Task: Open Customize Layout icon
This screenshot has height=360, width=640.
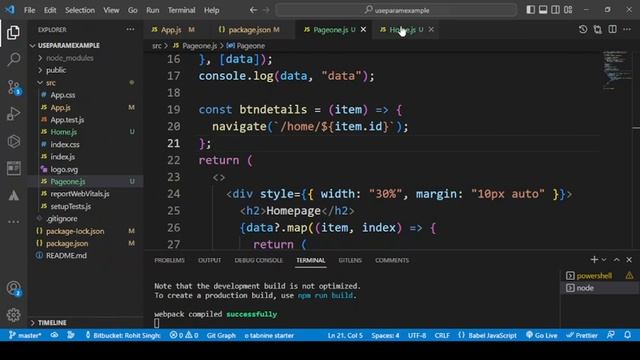Action: (x=568, y=10)
